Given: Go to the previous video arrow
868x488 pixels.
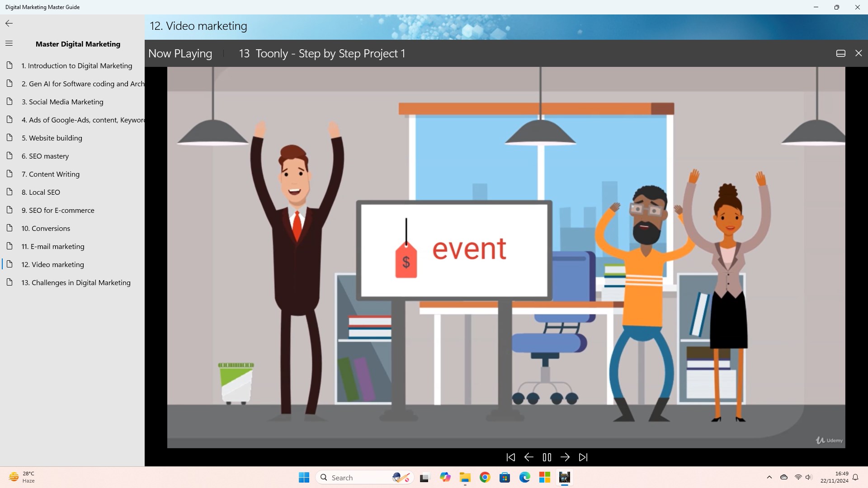Looking at the screenshot, I should (x=528, y=457).
